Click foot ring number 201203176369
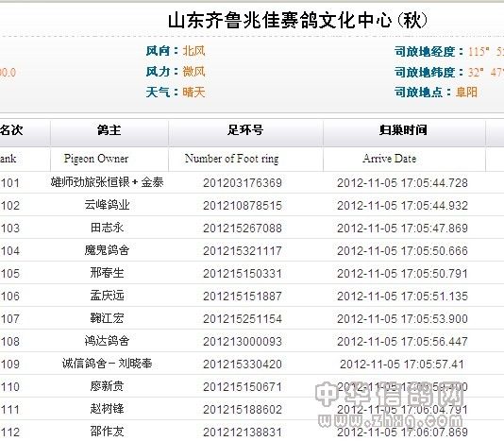The image size is (504, 441). tap(243, 182)
